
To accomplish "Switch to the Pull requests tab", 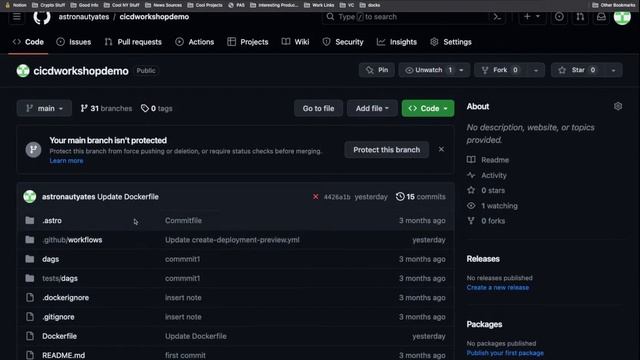I will pyautogui.click(x=133, y=42).
